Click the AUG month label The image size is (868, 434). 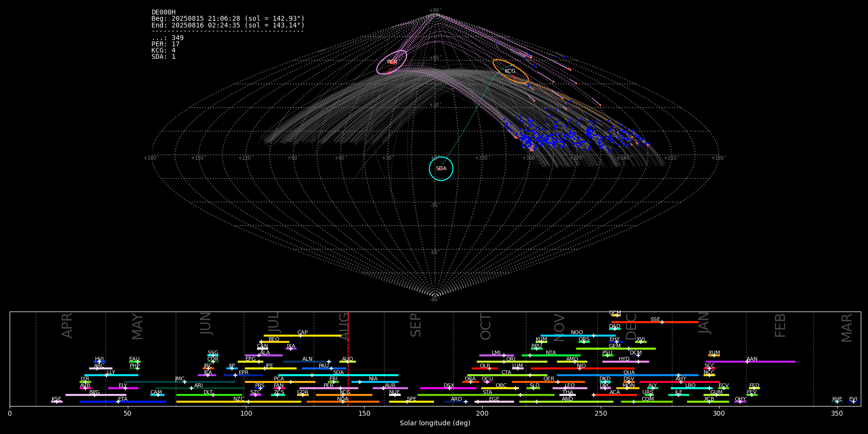tap(344, 326)
